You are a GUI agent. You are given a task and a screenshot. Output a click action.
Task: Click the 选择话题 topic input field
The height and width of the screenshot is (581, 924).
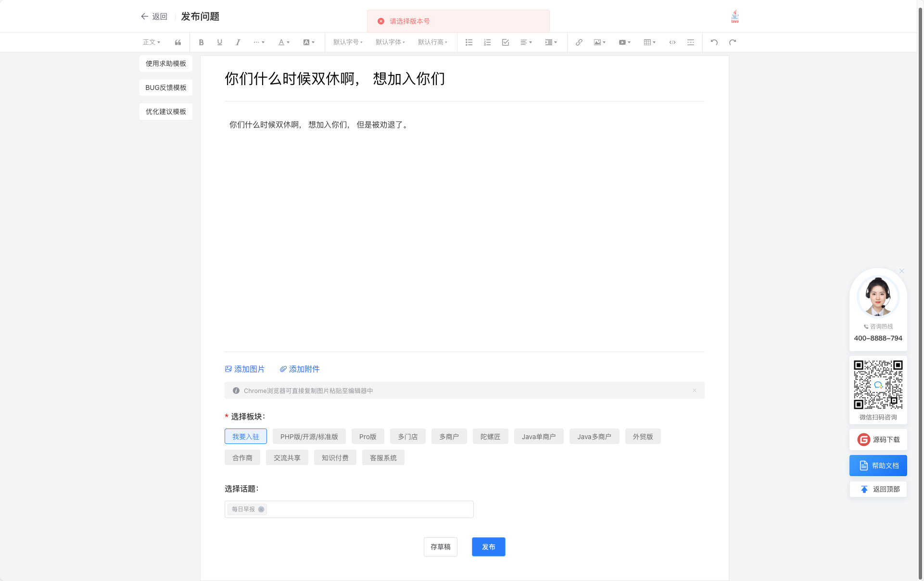349,509
